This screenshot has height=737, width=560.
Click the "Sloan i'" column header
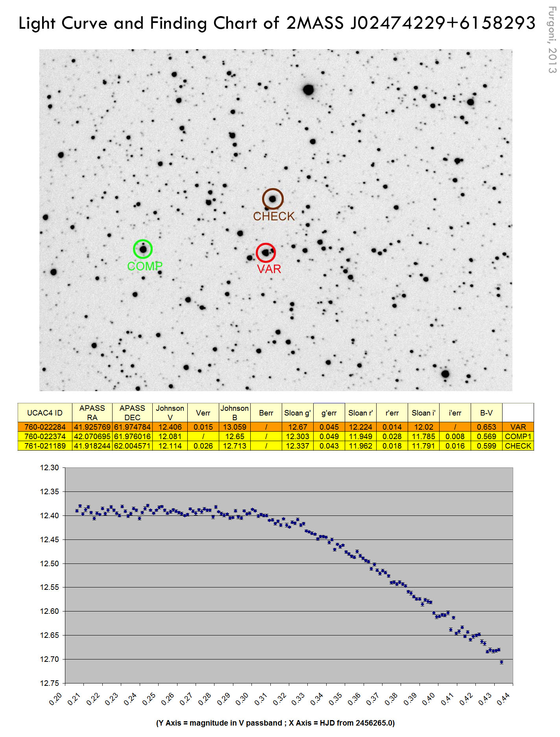point(423,413)
